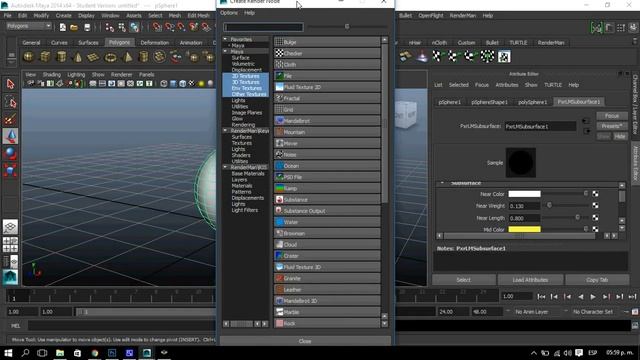This screenshot has height=360, width=640.
Task: Toggle the MEL command language button
Action: [x=16, y=325]
